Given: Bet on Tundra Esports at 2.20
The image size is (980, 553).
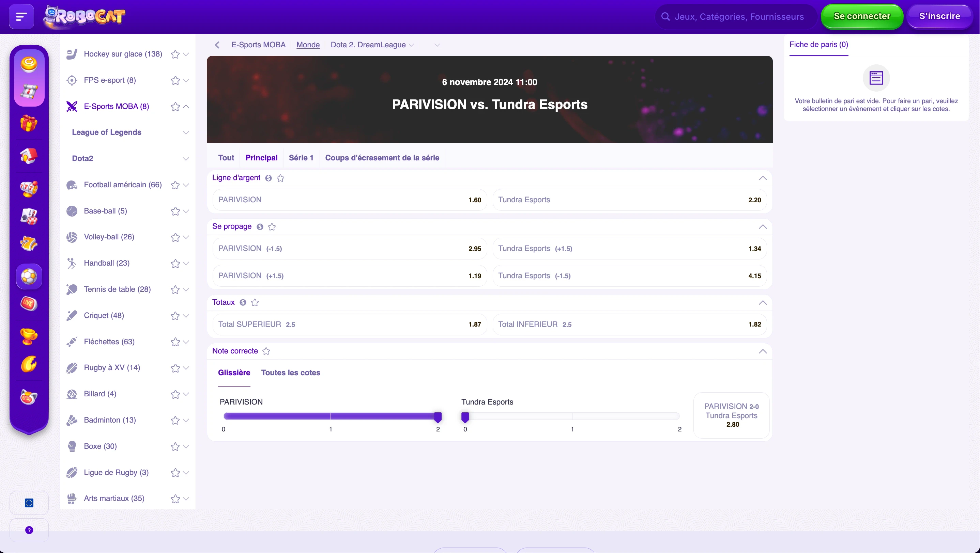Looking at the screenshot, I should (x=630, y=200).
